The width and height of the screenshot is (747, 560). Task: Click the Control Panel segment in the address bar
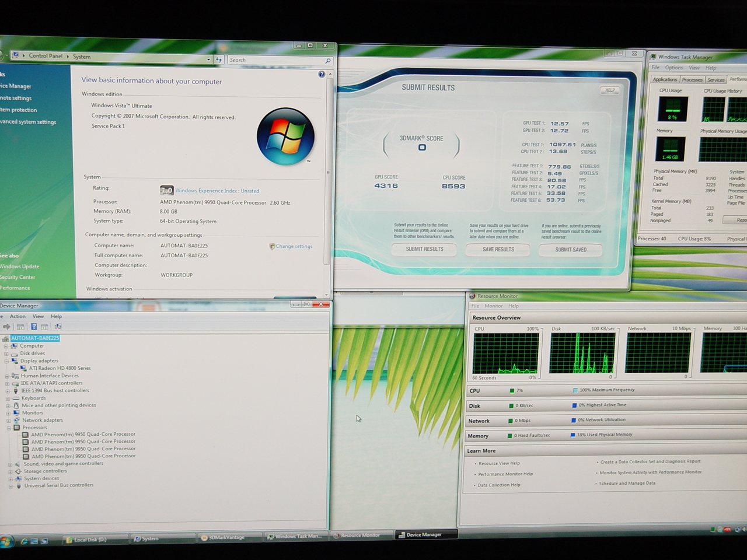coord(46,56)
